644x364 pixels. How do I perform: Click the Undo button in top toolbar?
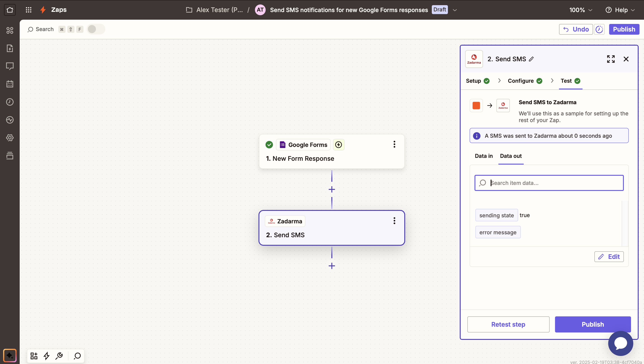coord(576,29)
